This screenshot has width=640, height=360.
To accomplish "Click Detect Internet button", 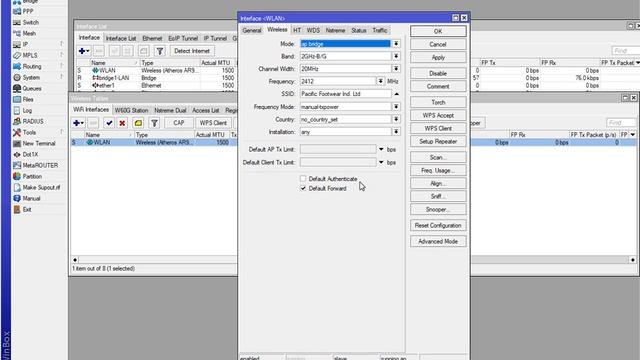I will (192, 51).
